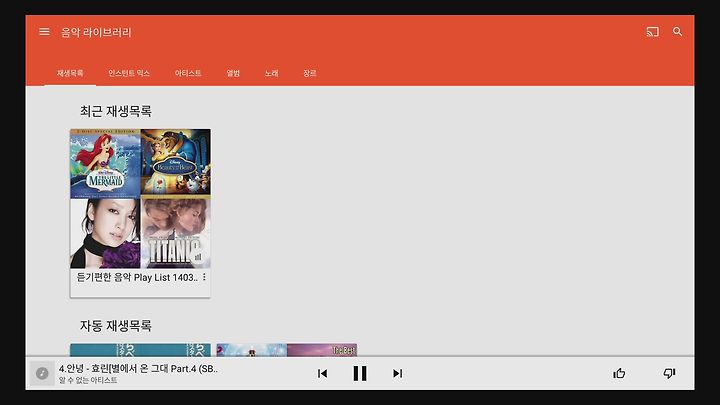
Task: Click the 최근 재생목록 section heading
Action: tap(116, 111)
